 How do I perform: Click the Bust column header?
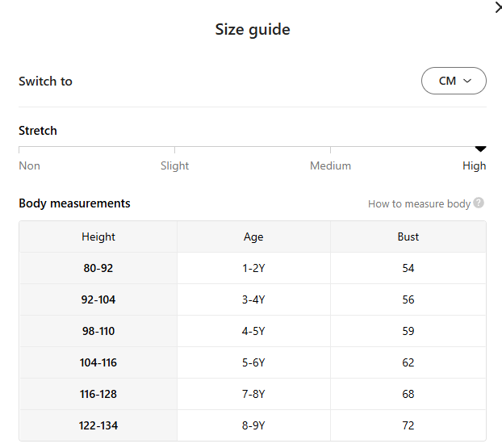tap(408, 237)
